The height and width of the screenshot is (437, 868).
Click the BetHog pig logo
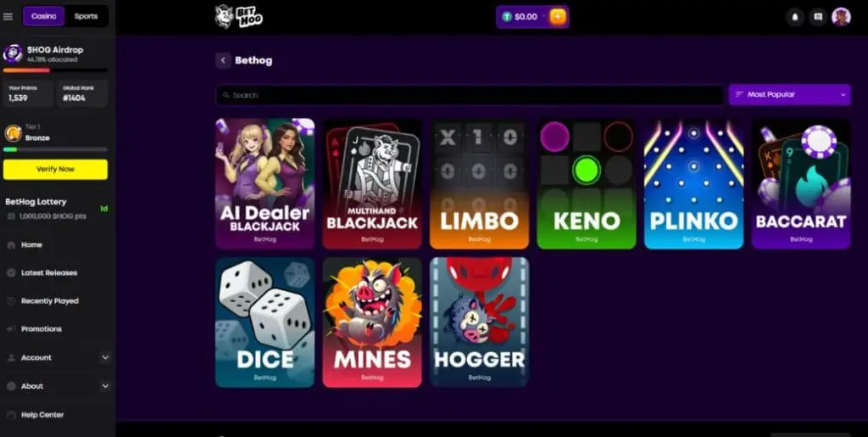point(238,17)
